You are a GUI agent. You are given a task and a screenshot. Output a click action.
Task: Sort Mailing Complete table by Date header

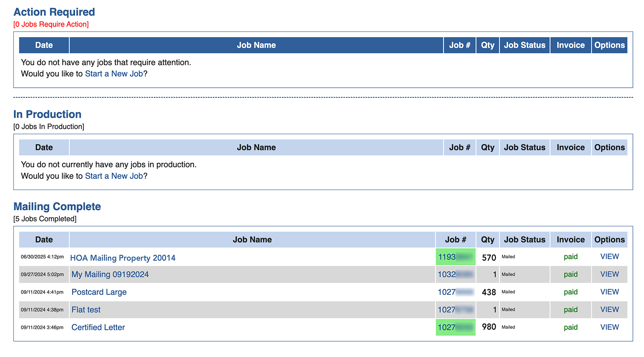click(x=44, y=239)
